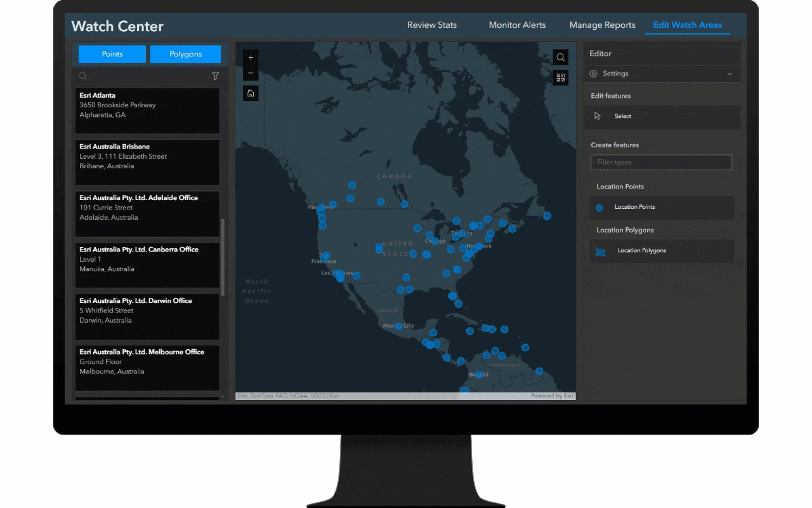Click the "3650 Brookside Parkway" address text
812x508 pixels.
(x=117, y=105)
